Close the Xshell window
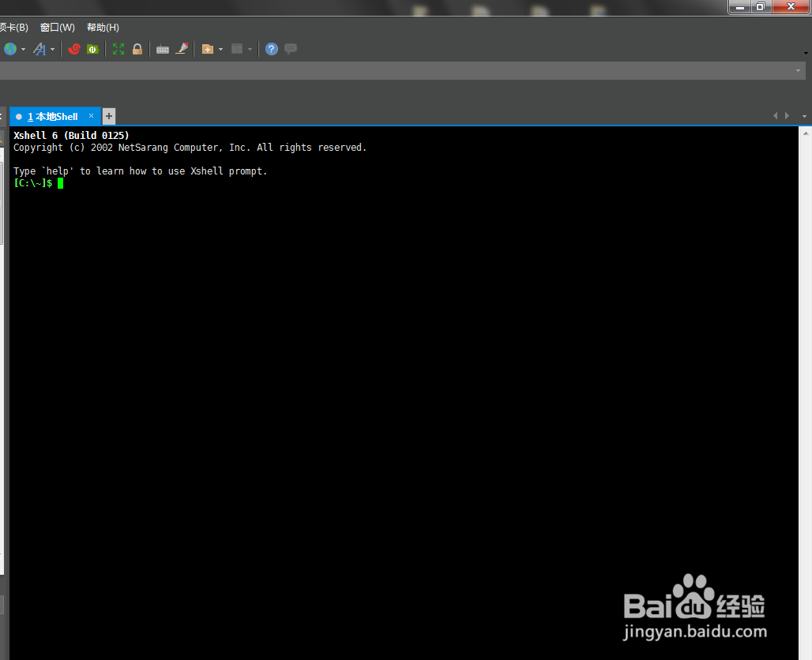 791,7
